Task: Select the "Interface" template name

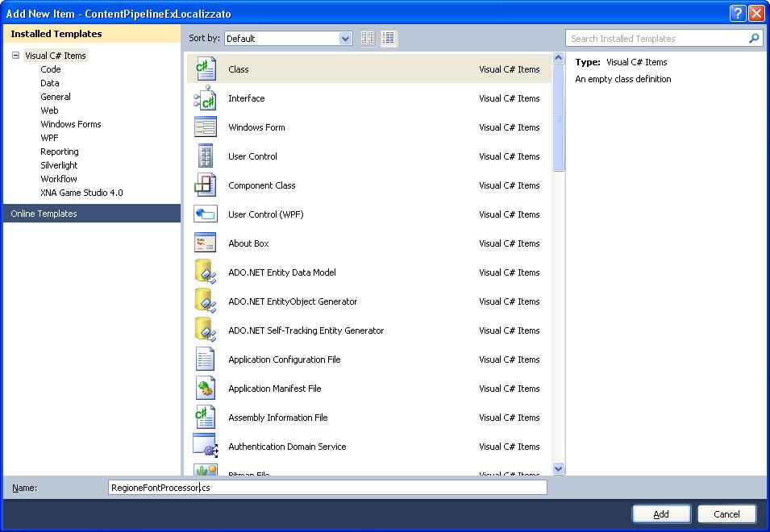Action: click(x=246, y=98)
